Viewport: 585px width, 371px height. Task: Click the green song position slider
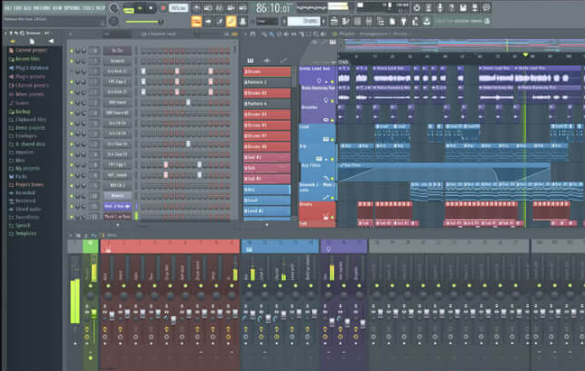(x=143, y=22)
